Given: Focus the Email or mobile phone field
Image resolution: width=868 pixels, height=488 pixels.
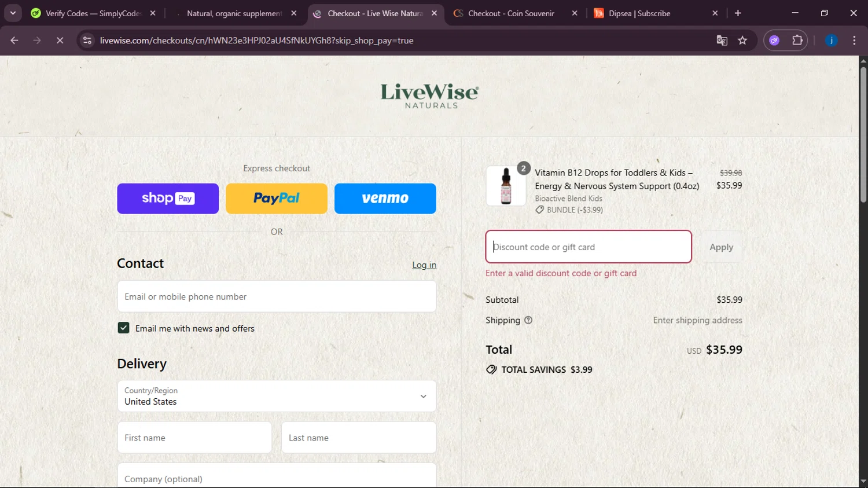Looking at the screenshot, I should pyautogui.click(x=277, y=296).
